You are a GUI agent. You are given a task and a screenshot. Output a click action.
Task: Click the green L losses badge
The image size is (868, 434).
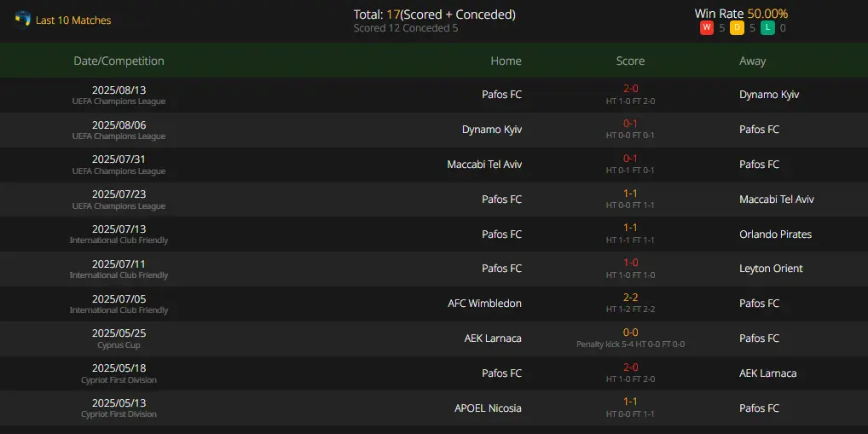tap(767, 28)
